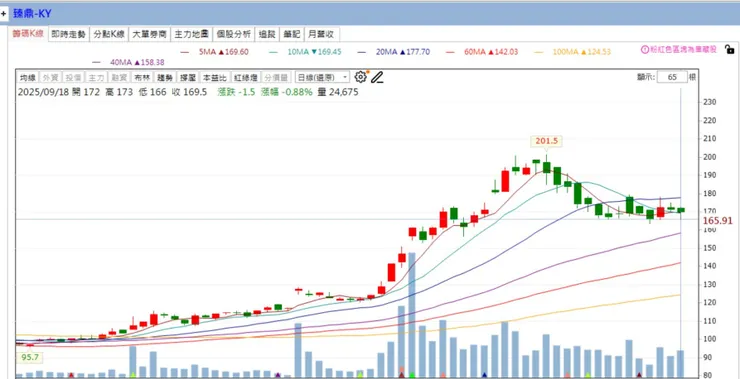Click the 10MA 169.45 legend

pyautogui.click(x=314, y=52)
